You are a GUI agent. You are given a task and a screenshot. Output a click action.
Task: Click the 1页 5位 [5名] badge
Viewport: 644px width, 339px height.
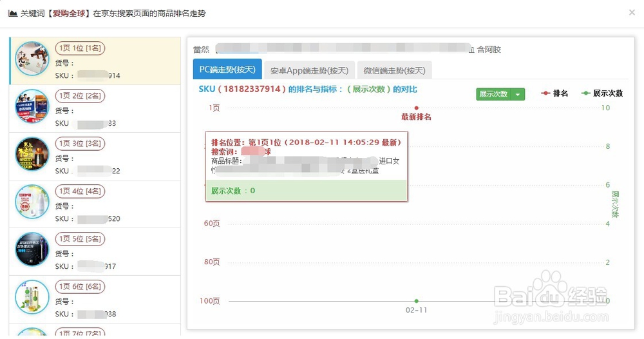80,238
